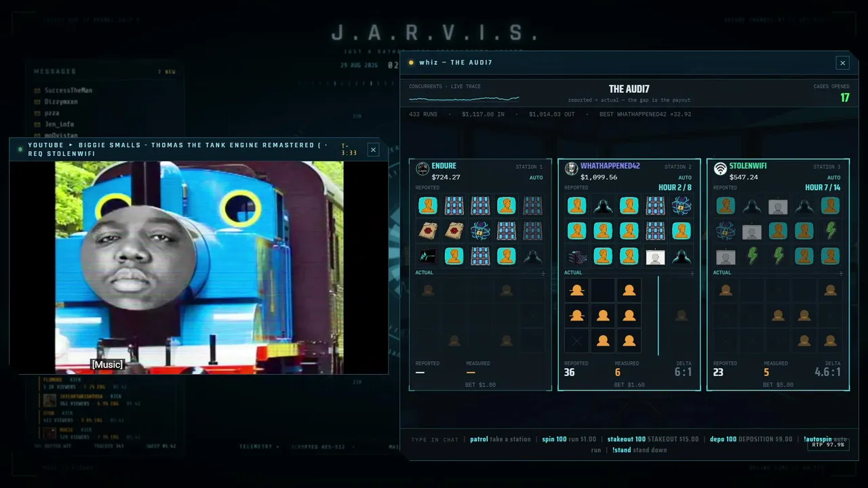Click the 6:1 delta value

click(683, 372)
